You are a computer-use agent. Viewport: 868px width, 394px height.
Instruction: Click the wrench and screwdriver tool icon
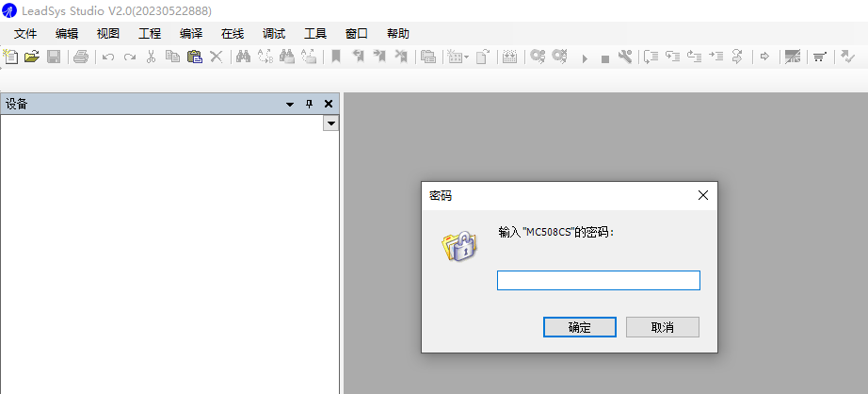[x=625, y=57]
